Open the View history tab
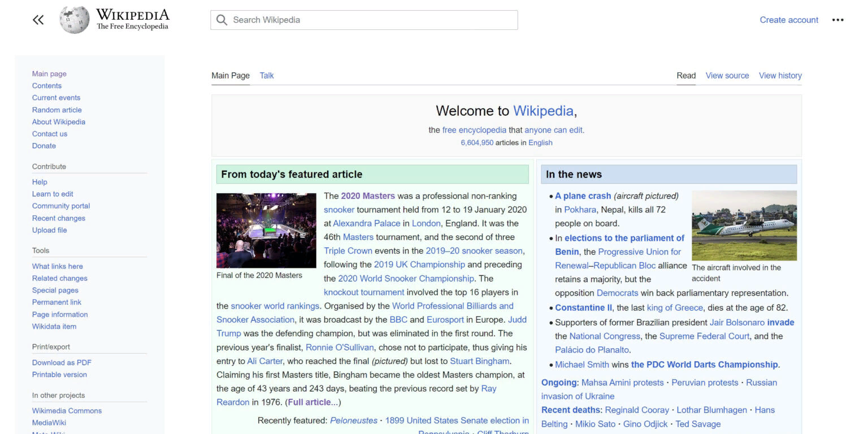868x434 pixels. tap(780, 75)
